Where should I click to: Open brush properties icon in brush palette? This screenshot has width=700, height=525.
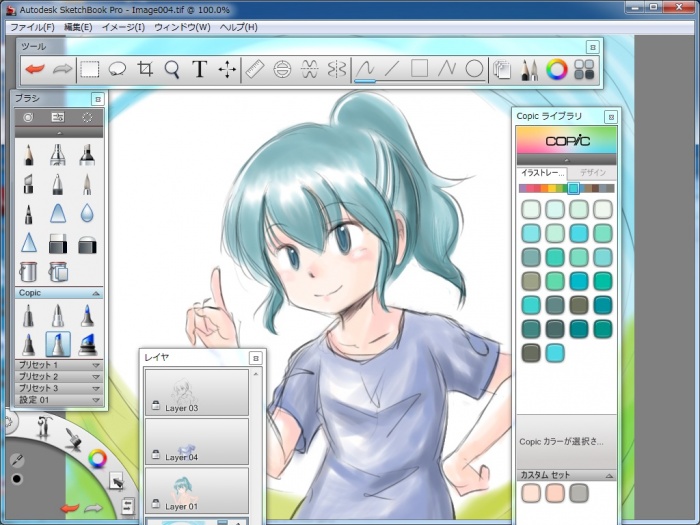[x=58, y=117]
